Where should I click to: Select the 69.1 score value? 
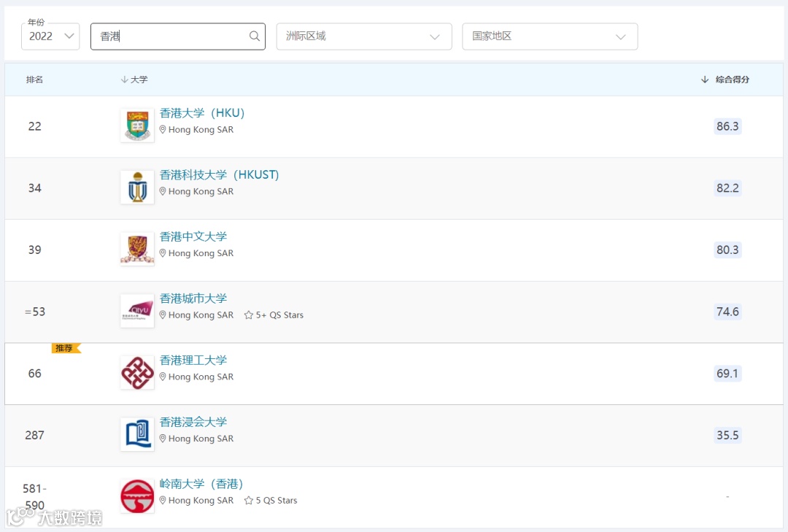(x=727, y=374)
